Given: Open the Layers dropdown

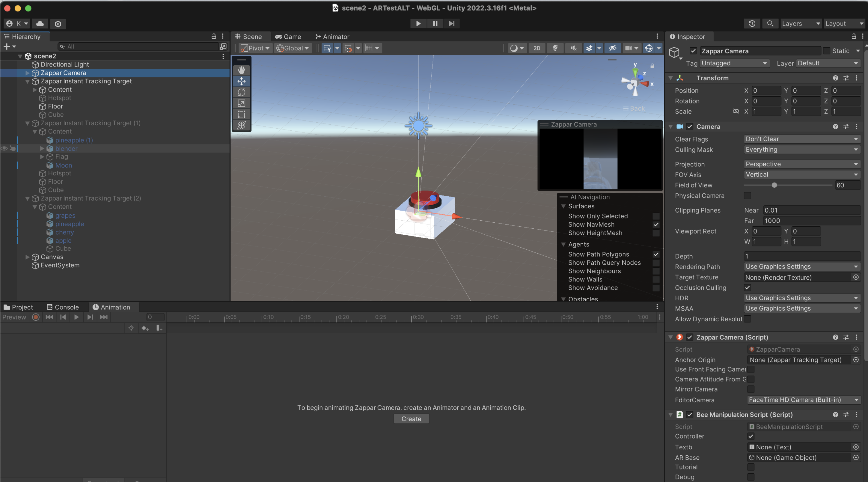Looking at the screenshot, I should pos(801,23).
